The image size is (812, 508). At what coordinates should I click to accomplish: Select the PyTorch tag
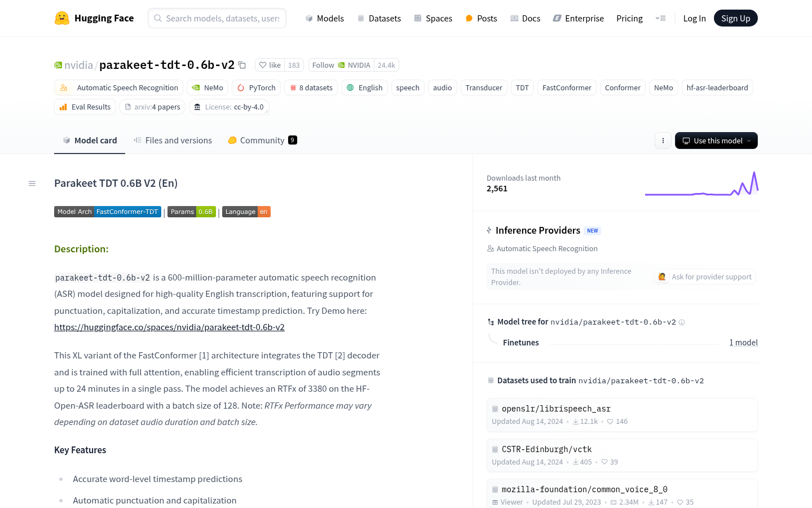[256, 87]
